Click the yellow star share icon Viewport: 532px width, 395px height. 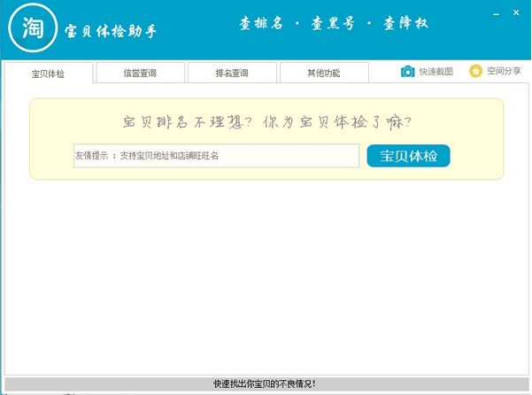pyautogui.click(x=475, y=71)
